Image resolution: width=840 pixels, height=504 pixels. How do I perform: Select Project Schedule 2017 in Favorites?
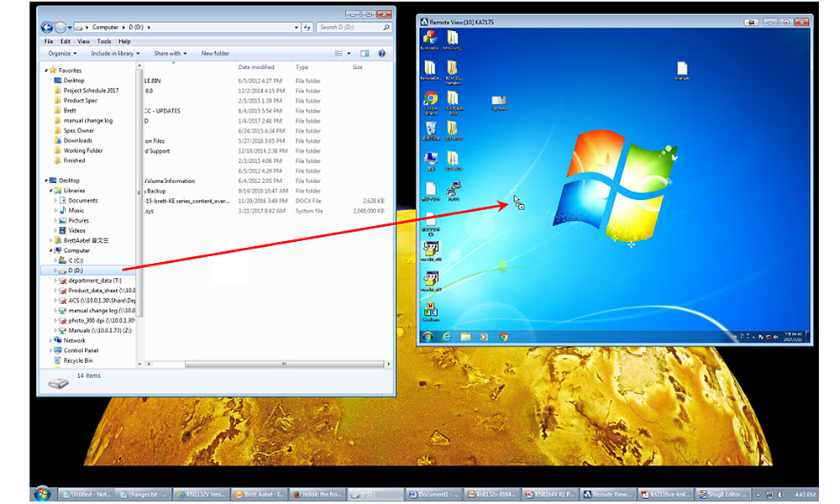click(x=91, y=91)
